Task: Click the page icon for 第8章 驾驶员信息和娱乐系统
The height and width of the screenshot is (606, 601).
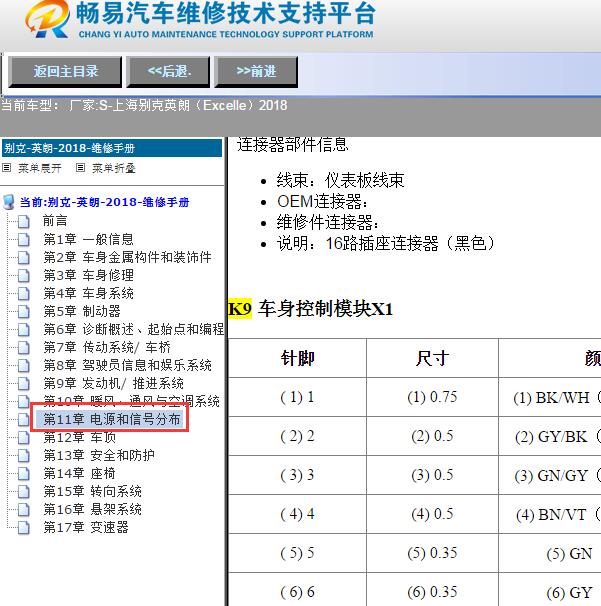Action: pyautogui.click(x=24, y=366)
